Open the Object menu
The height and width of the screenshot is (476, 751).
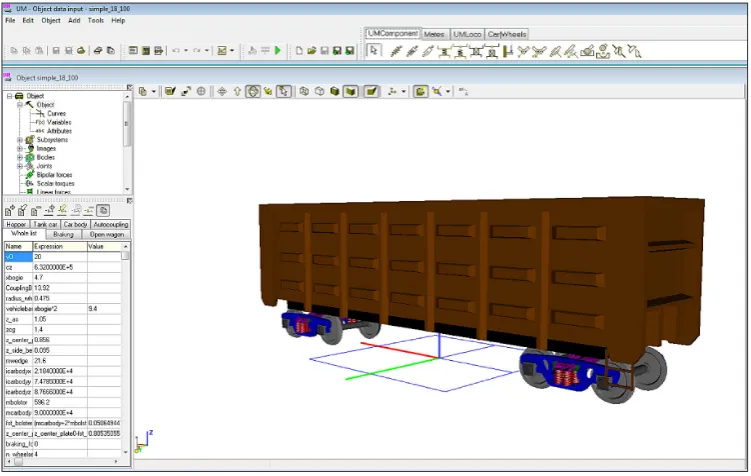pyautogui.click(x=51, y=21)
